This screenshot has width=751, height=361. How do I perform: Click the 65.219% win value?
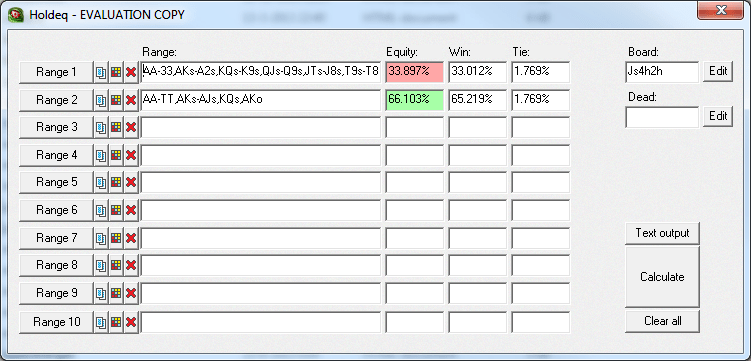478,100
